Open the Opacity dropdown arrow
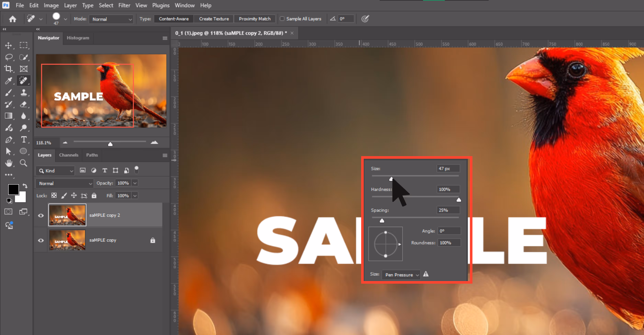 pyautogui.click(x=135, y=183)
